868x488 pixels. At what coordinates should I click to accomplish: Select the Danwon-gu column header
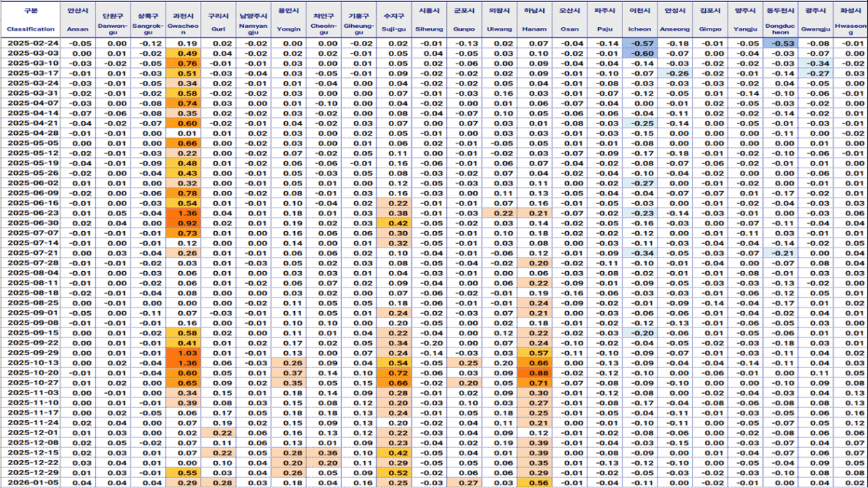pos(112,20)
